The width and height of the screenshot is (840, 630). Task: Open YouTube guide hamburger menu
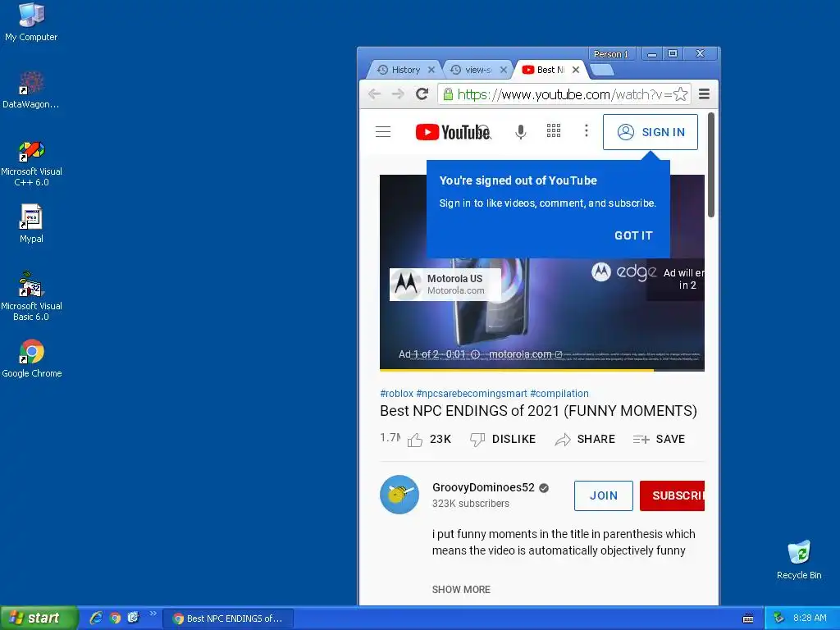point(383,132)
